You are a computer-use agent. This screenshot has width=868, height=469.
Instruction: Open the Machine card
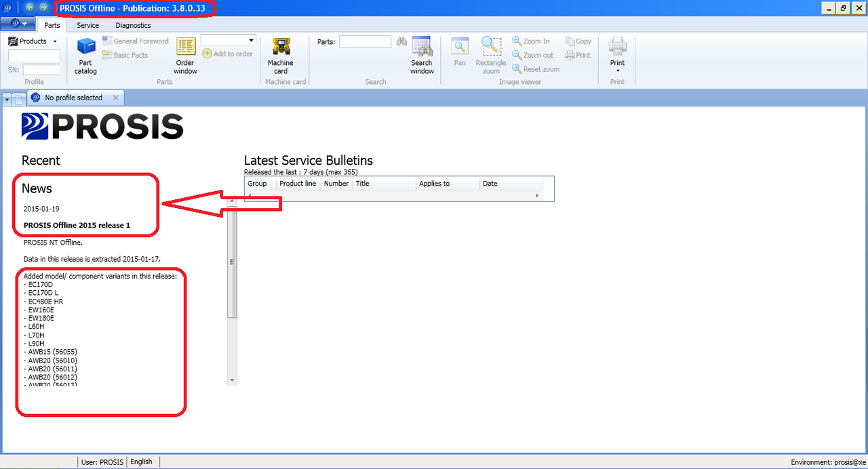[x=281, y=56]
